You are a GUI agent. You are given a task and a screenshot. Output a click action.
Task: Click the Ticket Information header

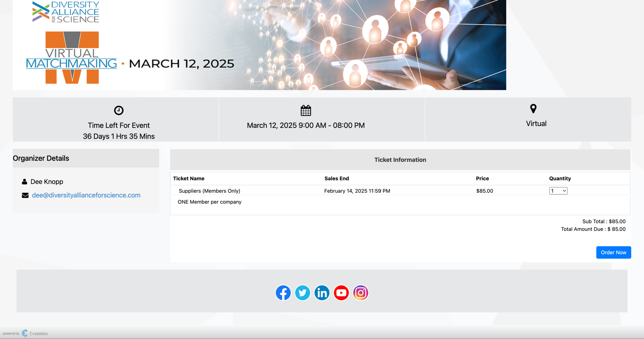[400, 160]
